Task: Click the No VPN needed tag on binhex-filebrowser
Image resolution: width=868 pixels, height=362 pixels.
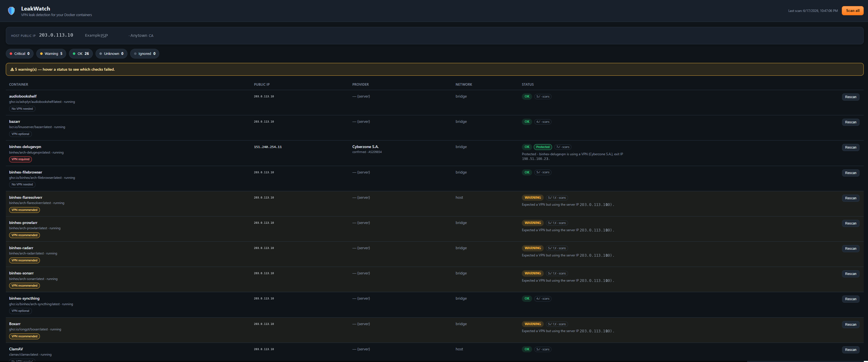Action: click(x=22, y=185)
